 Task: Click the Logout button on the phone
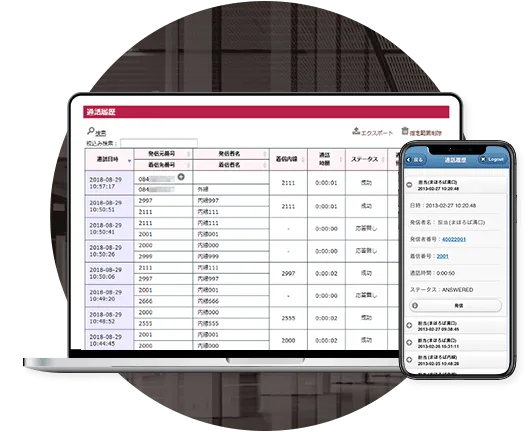pos(492,159)
